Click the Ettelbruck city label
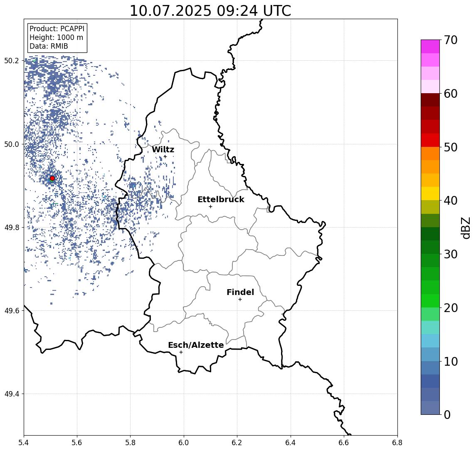This screenshot has height=451, width=476. 221,199
